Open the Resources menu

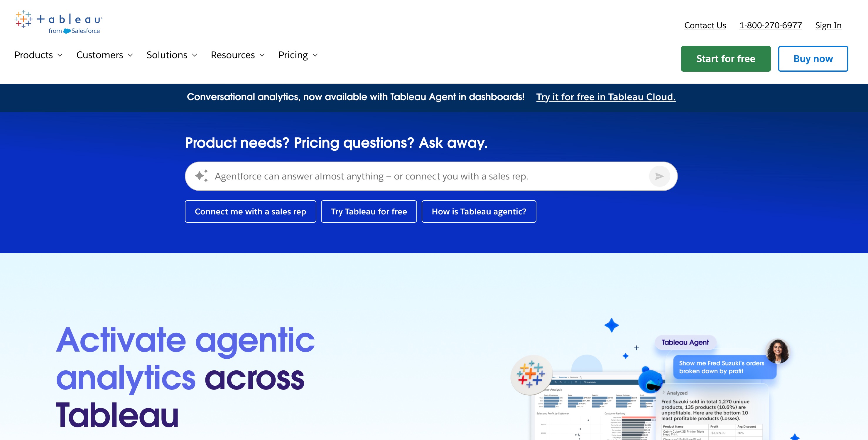point(238,55)
